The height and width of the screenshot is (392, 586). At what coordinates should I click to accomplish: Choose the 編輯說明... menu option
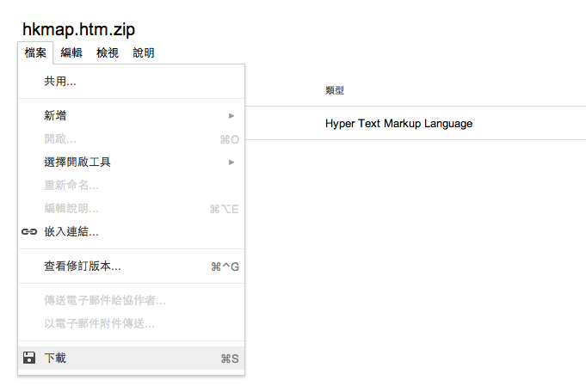coord(71,208)
